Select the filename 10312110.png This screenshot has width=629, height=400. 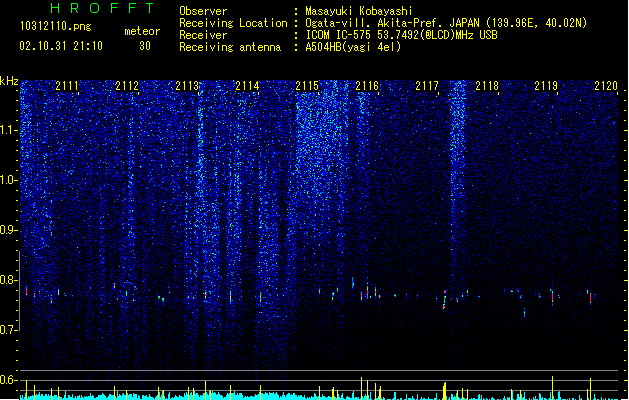[56, 26]
